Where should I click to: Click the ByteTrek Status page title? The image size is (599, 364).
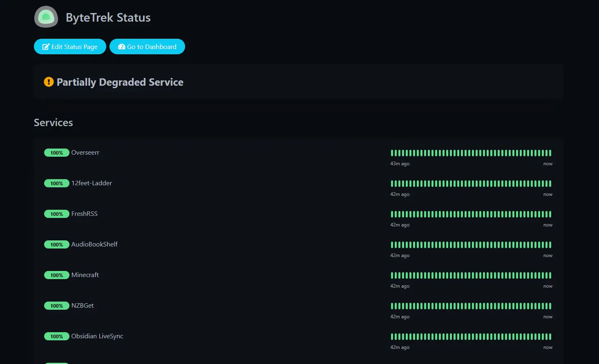[x=108, y=18]
